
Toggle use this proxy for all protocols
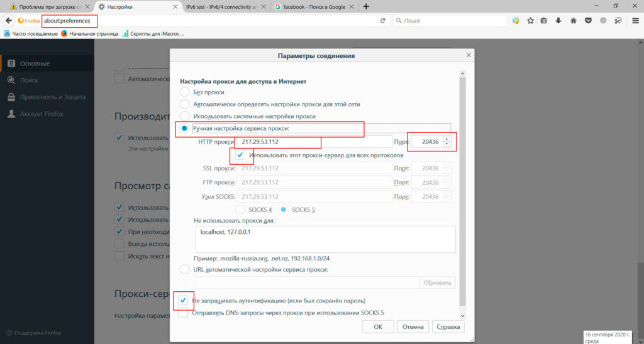[240, 155]
